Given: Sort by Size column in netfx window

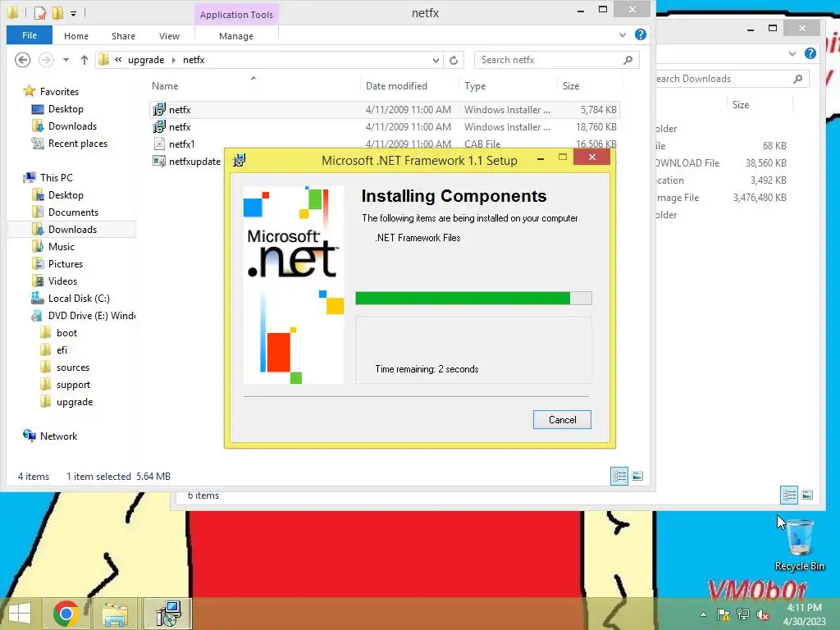Looking at the screenshot, I should pyautogui.click(x=571, y=85).
